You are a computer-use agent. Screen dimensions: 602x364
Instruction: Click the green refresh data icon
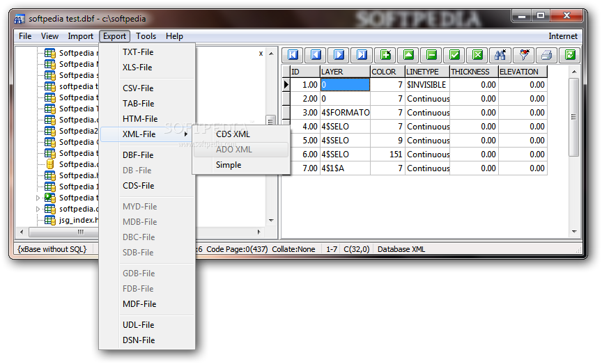(570, 55)
